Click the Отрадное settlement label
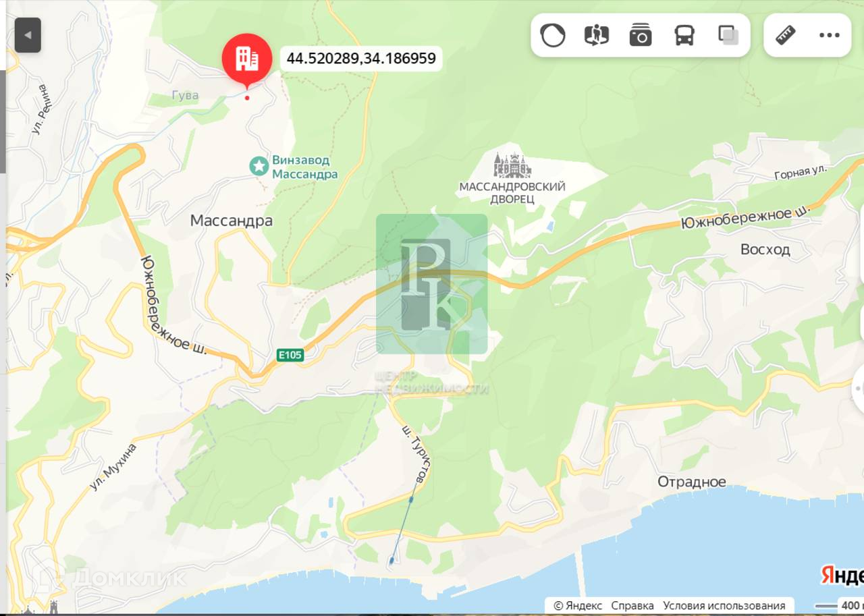Viewport: 864px width, 616px height. (x=692, y=482)
